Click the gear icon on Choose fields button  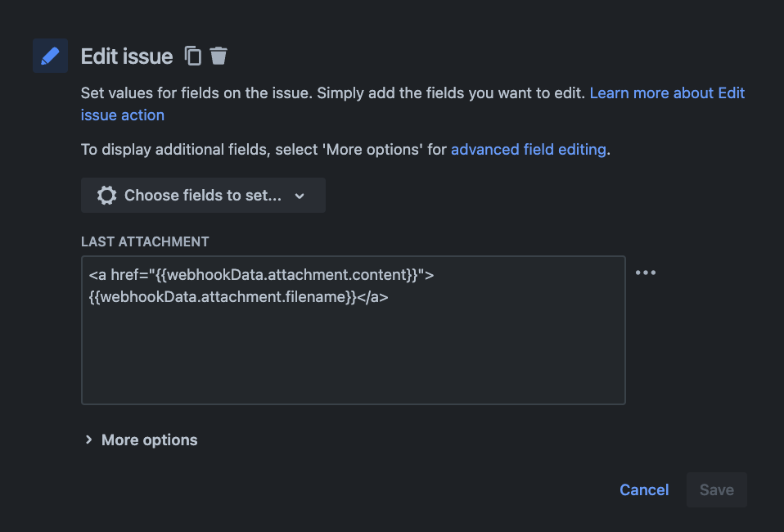pos(106,196)
